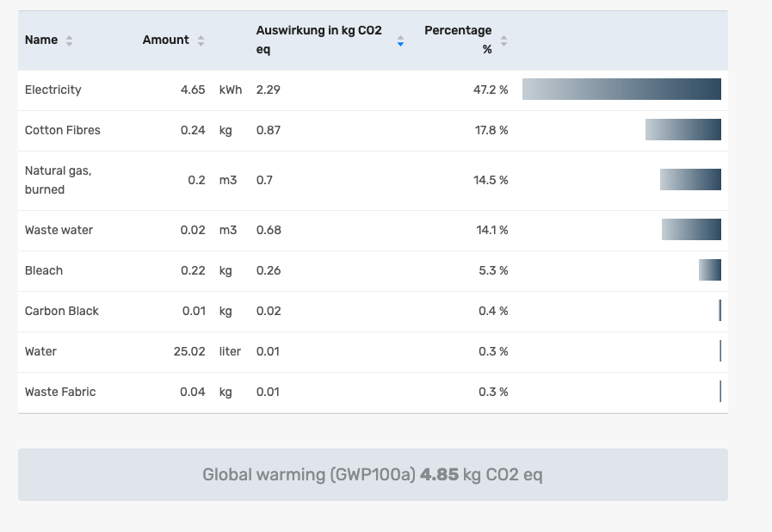Image resolution: width=772 pixels, height=532 pixels.
Task: Click the Amount column sort arrows
Action: (x=201, y=40)
